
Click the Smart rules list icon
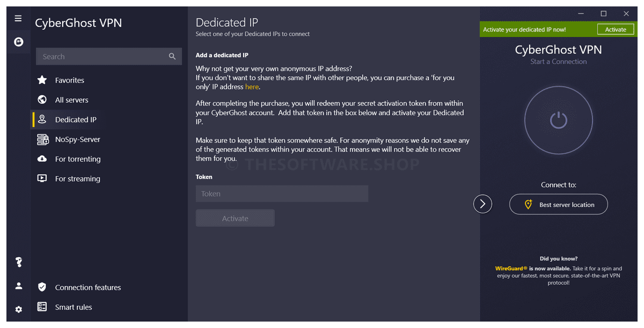(42, 307)
